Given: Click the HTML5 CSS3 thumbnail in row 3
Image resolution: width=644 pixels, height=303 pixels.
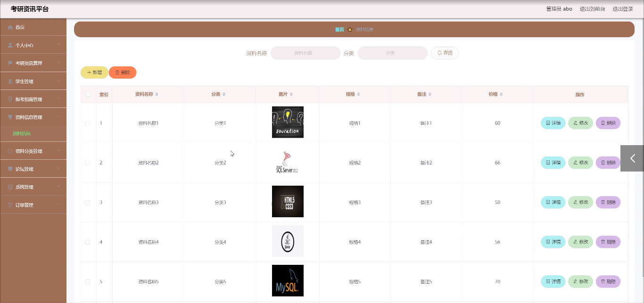Looking at the screenshot, I should [288, 201].
